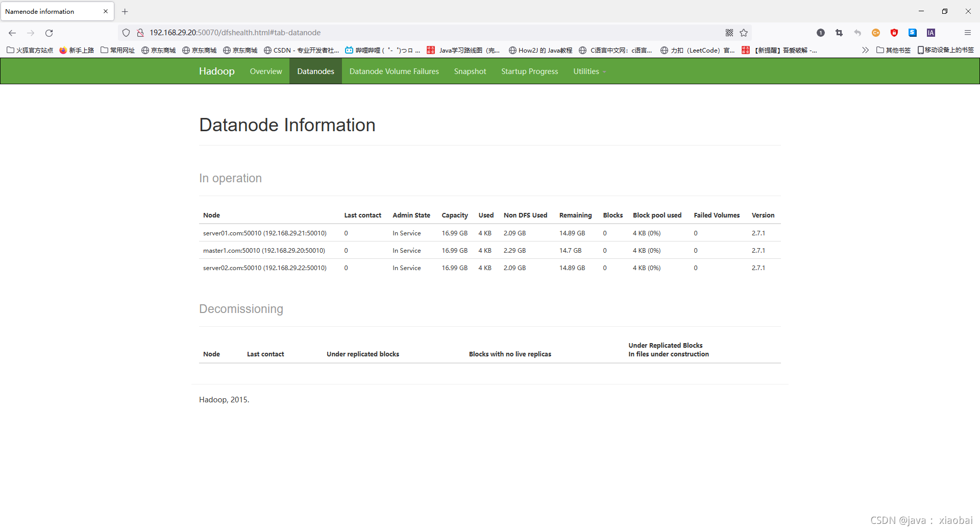The image size is (980, 531).
Task: Click the orange CSDN extension icon
Action: click(876, 33)
